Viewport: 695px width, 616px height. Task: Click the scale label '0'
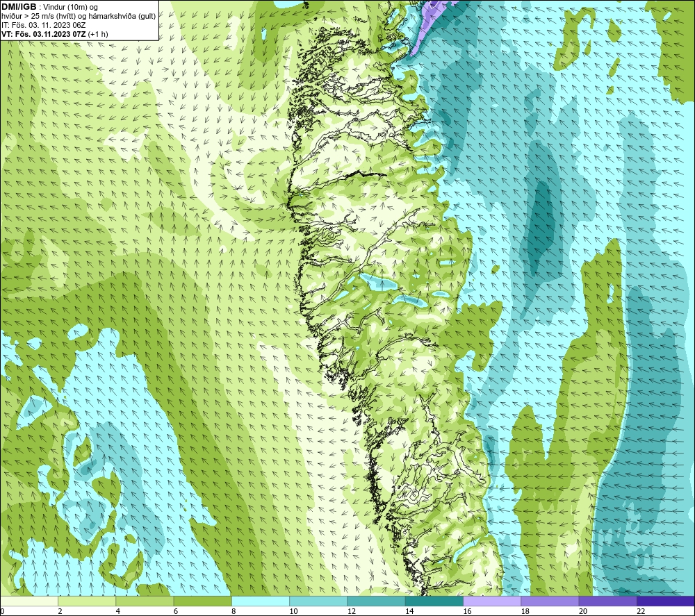[x=2, y=611]
